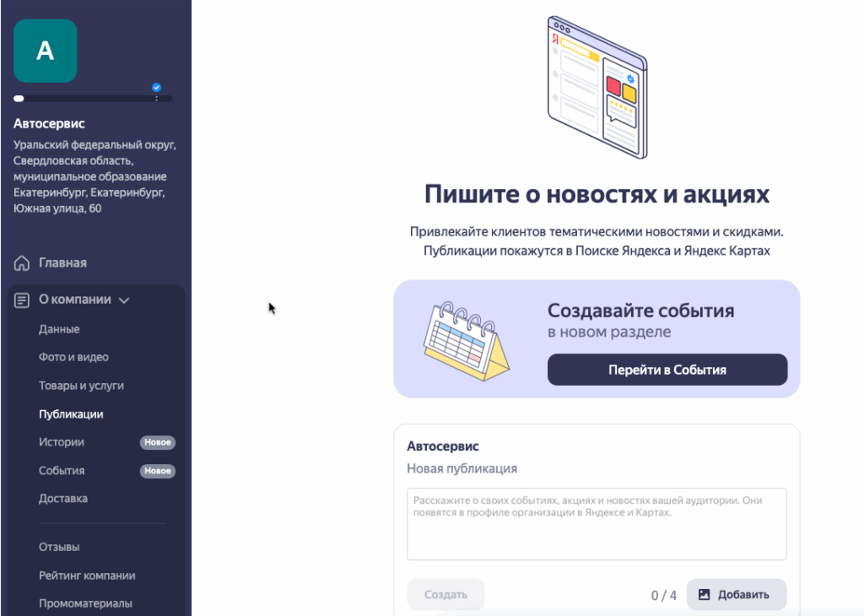Click the disabled Создать button

tap(445, 595)
